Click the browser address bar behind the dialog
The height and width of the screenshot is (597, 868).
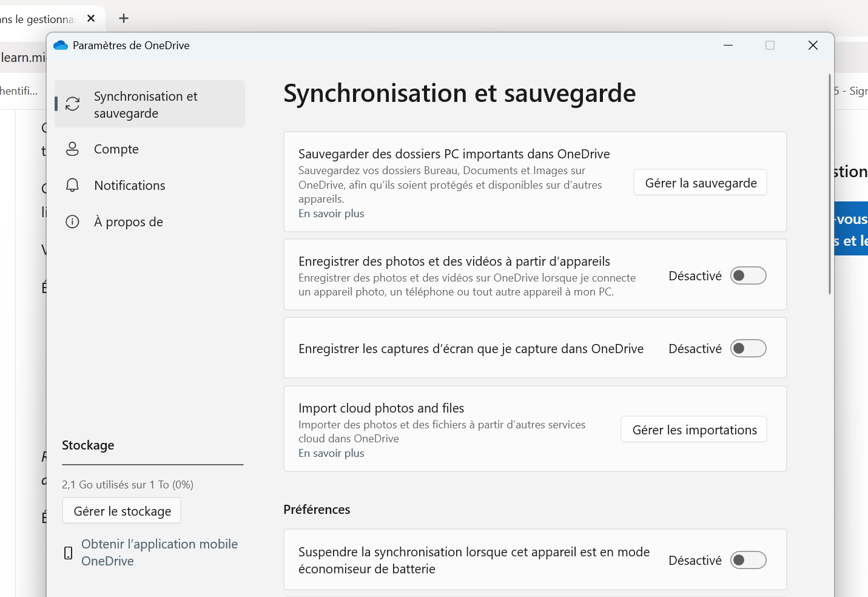23,58
